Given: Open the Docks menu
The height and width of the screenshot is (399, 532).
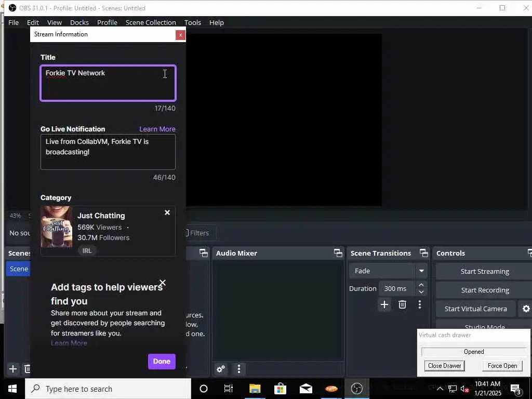Looking at the screenshot, I should 79,22.
